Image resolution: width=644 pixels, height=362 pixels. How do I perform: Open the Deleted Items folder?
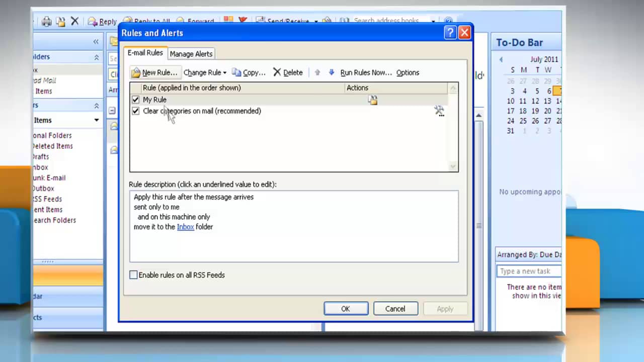(52, 146)
